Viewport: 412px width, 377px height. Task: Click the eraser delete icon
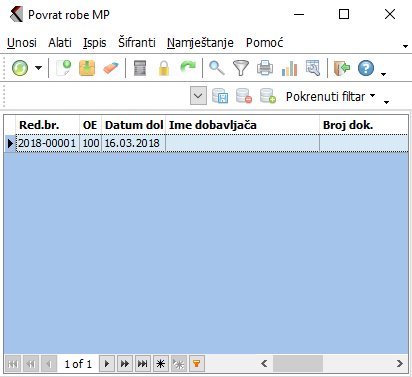tap(111, 68)
